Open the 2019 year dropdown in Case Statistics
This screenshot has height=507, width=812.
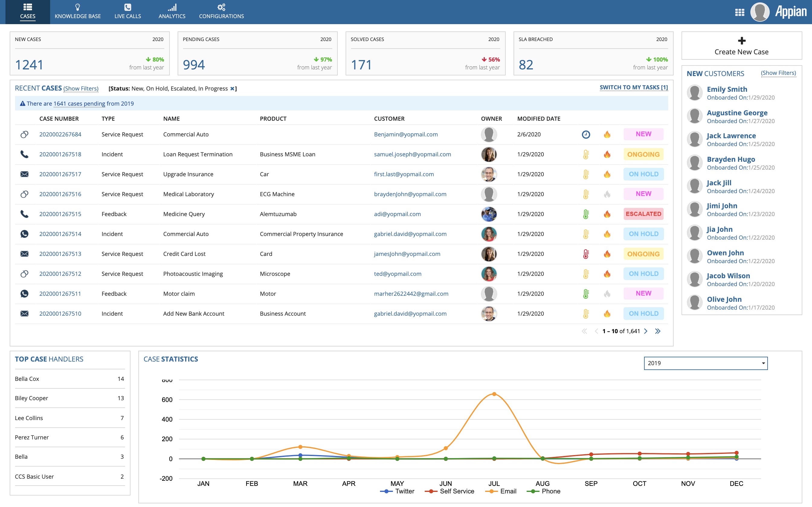705,363
